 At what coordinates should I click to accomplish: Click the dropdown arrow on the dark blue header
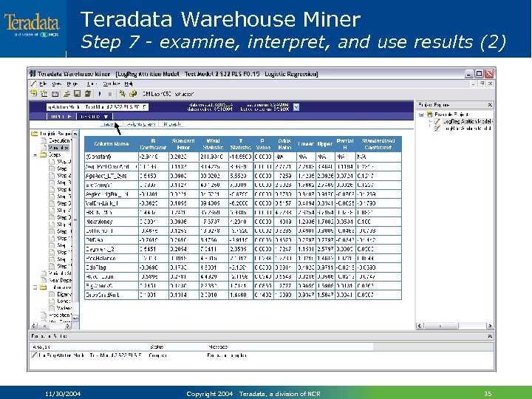[296, 107]
